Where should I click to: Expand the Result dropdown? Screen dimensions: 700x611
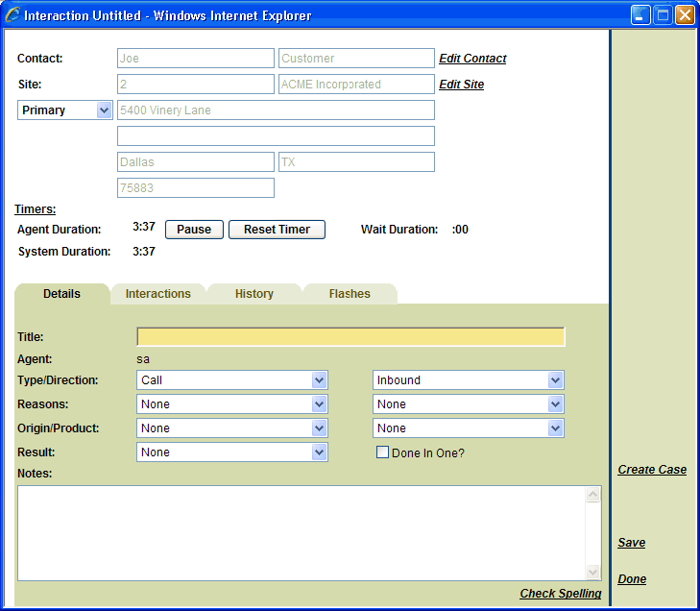[232, 452]
